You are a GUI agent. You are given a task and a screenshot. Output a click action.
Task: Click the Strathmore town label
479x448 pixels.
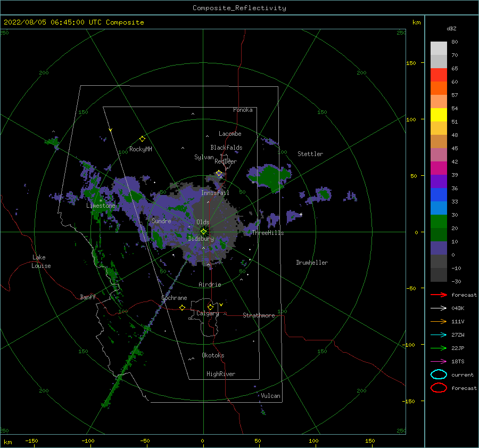coord(259,315)
